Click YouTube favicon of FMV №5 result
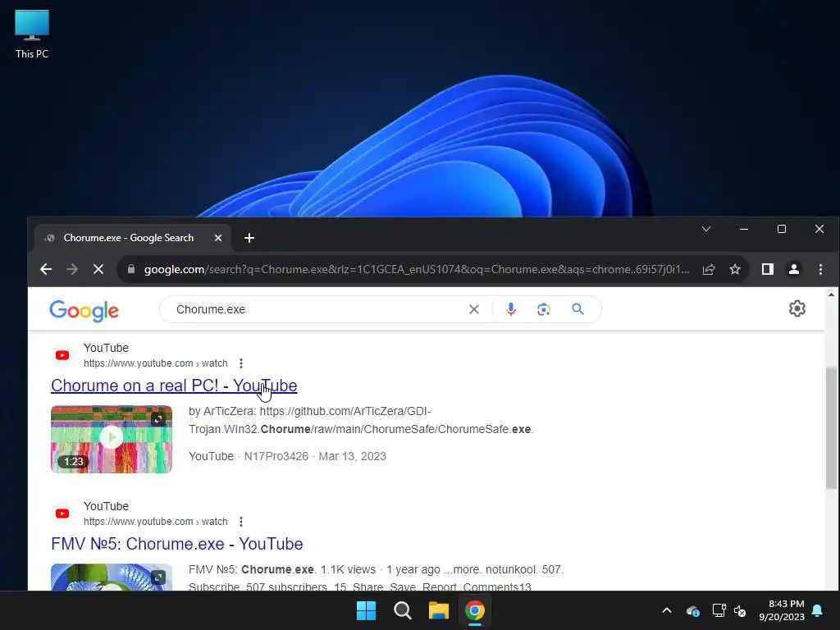840x630 pixels. click(62, 514)
